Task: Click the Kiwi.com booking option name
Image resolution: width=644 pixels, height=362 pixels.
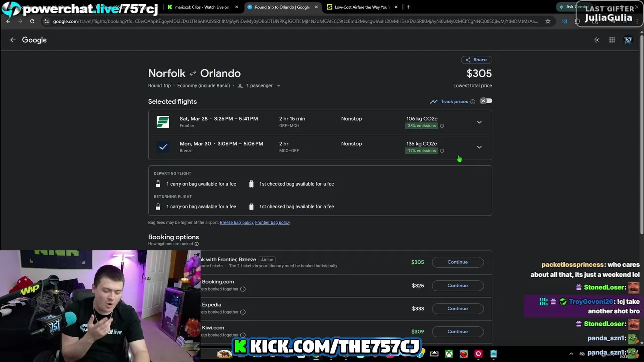Action: click(x=213, y=328)
